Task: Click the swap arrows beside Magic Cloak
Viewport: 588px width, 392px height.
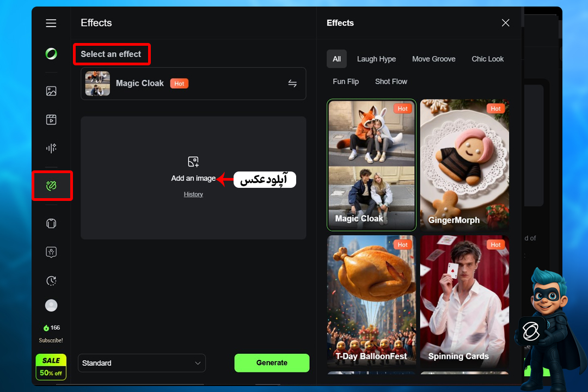Action: (292, 83)
